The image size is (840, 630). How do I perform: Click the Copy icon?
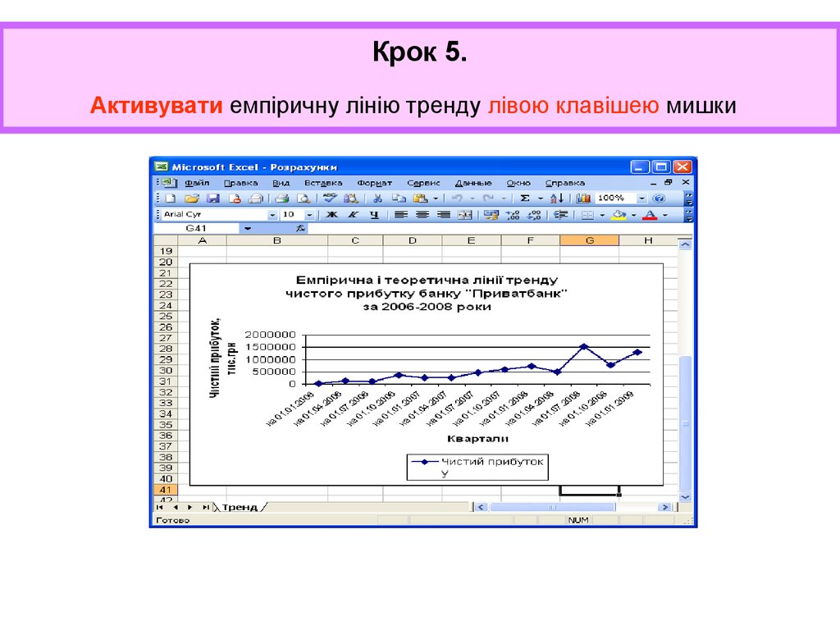[399, 199]
